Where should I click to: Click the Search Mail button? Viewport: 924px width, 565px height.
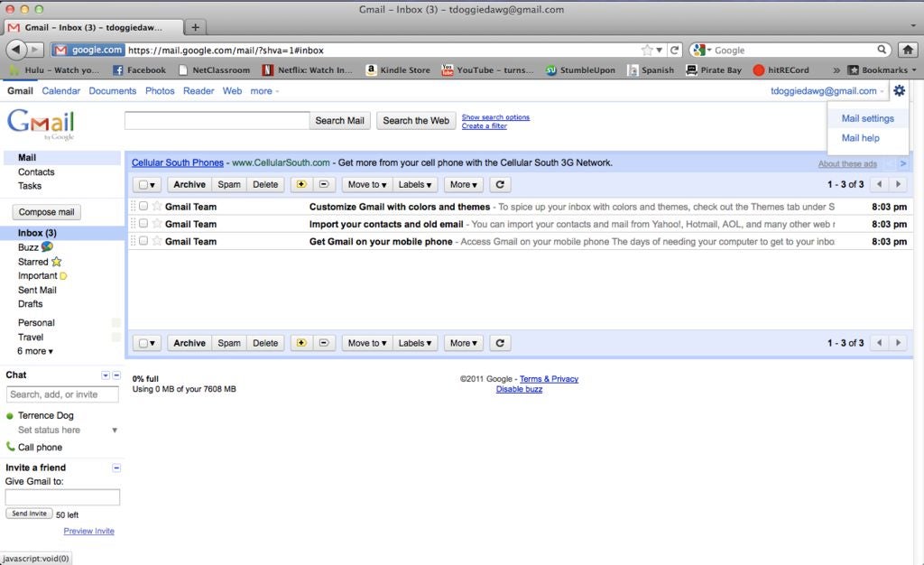tap(339, 121)
